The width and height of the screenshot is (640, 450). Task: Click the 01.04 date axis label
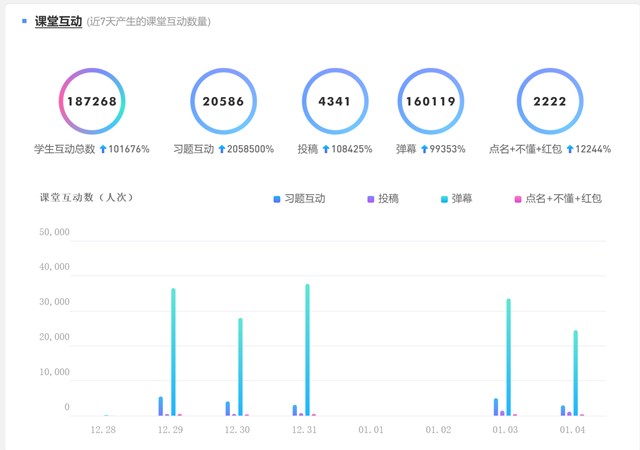tap(572, 430)
